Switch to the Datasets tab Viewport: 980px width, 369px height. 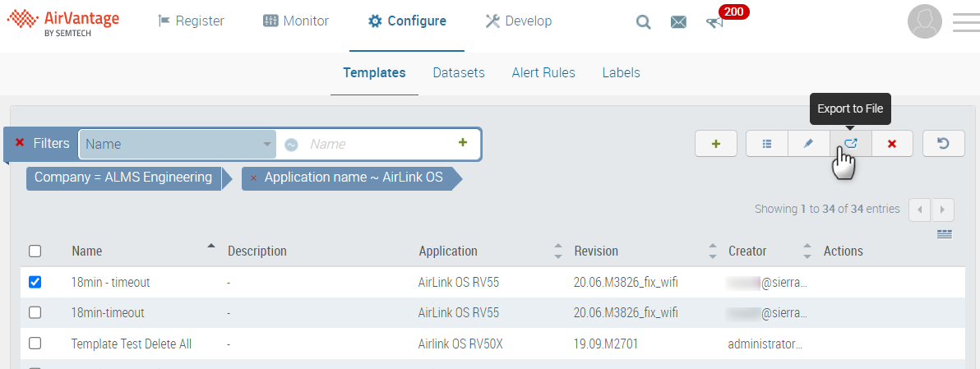point(459,72)
